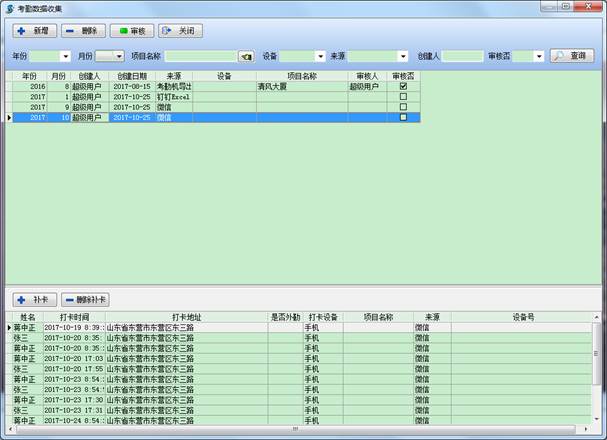
Task: Focus the 创建人 filter input field
Action: tap(462, 57)
